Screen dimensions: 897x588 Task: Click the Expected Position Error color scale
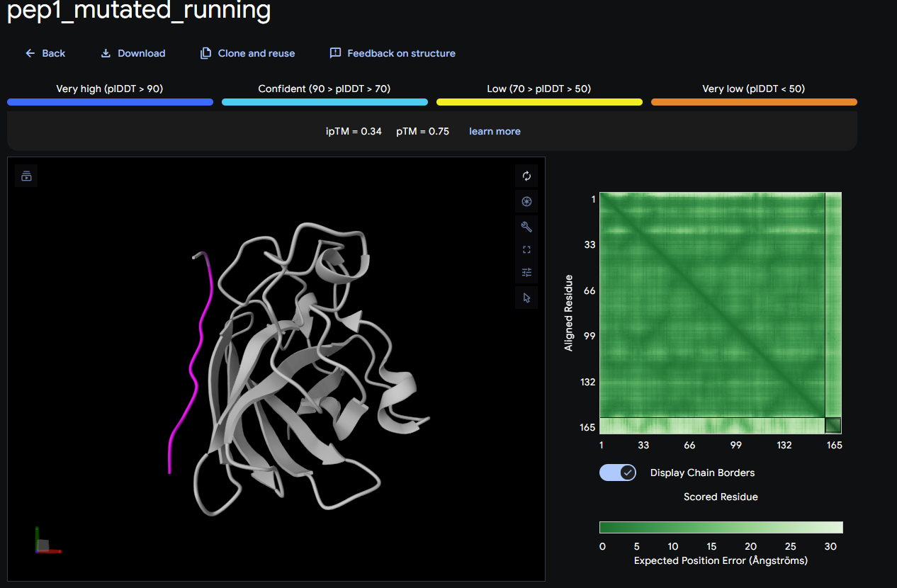click(721, 527)
